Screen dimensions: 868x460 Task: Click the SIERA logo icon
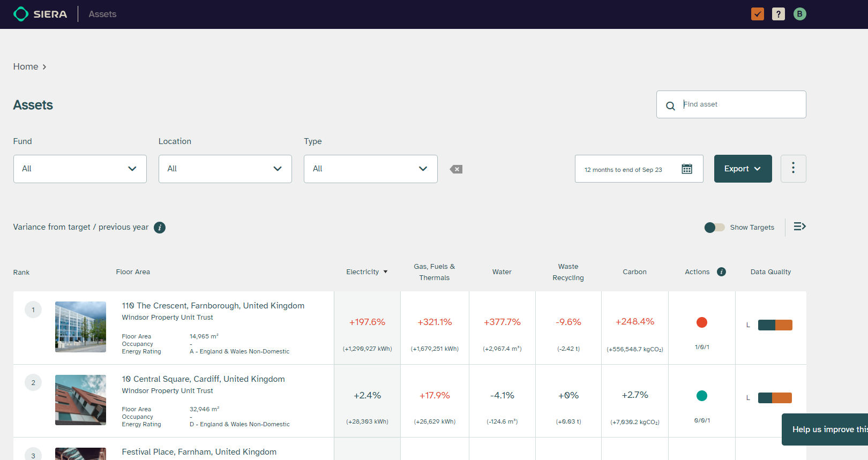point(21,14)
